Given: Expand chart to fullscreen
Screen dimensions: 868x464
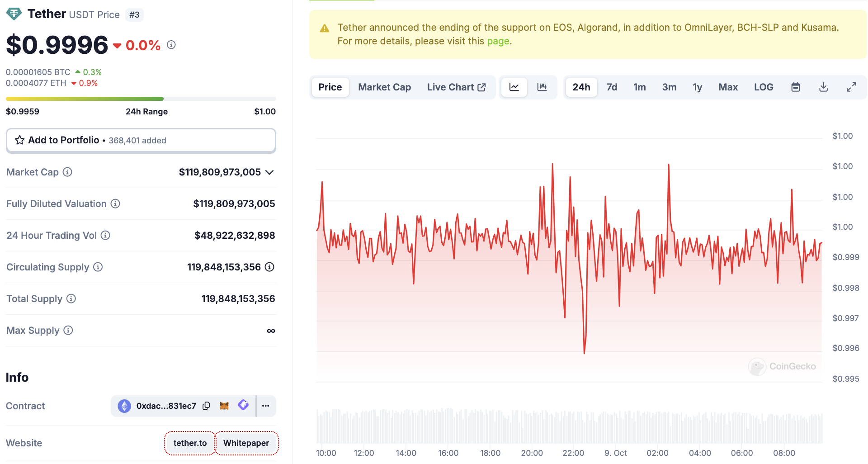Looking at the screenshot, I should [851, 87].
